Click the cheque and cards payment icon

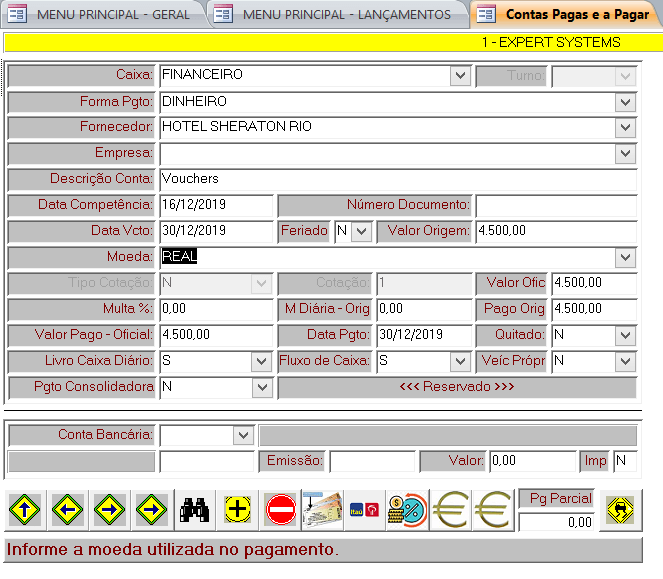pos(322,510)
